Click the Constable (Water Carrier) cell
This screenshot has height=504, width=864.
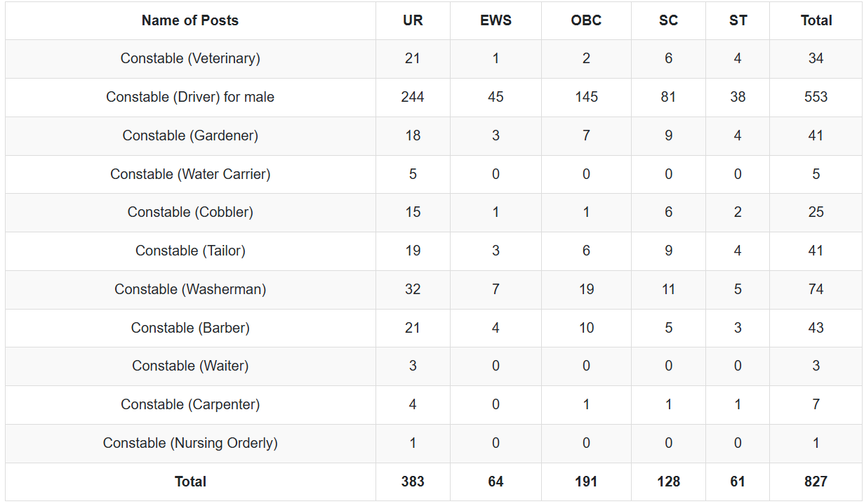[x=190, y=174]
